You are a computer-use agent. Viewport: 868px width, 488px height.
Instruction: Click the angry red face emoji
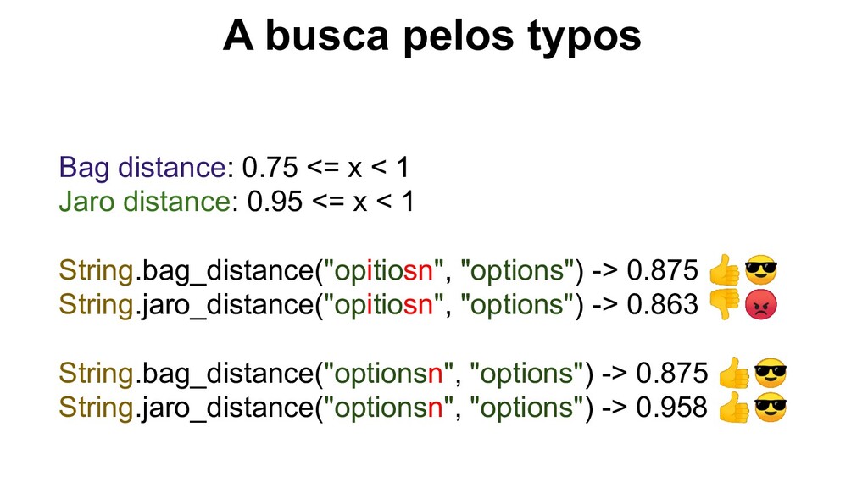pos(760,305)
